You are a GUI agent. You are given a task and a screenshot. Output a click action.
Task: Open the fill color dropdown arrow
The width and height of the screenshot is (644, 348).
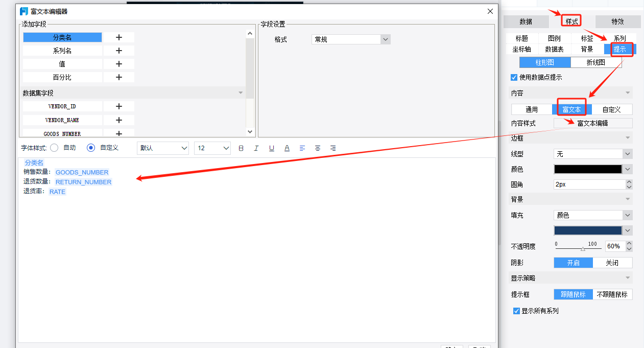(628, 230)
